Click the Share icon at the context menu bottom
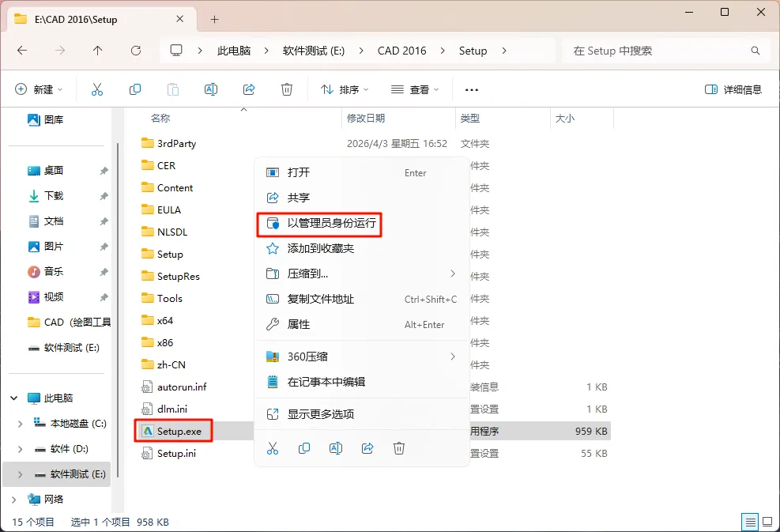The width and height of the screenshot is (780, 532). click(367, 448)
